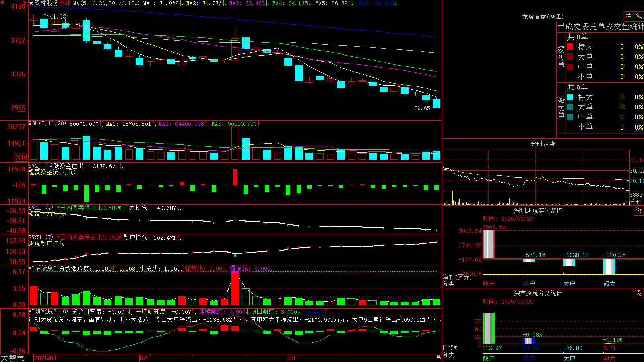The width and height of the screenshot is (644, 362).
Task: Click the red 特大 buy-order swatch
Action: click(570, 47)
